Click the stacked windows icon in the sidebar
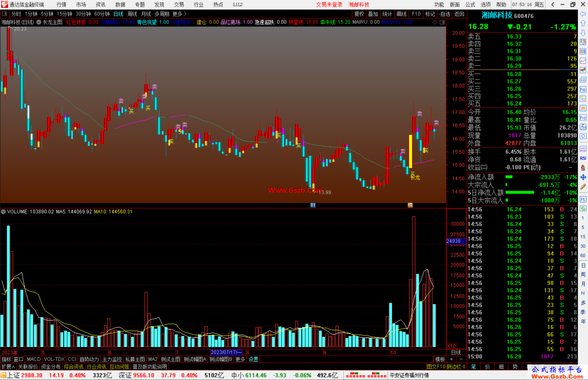Viewport: 588px width, 380px height. coord(583,80)
